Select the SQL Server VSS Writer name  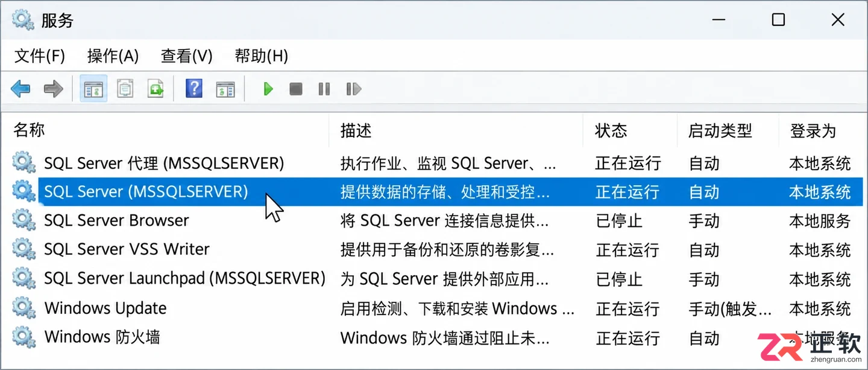(x=127, y=250)
